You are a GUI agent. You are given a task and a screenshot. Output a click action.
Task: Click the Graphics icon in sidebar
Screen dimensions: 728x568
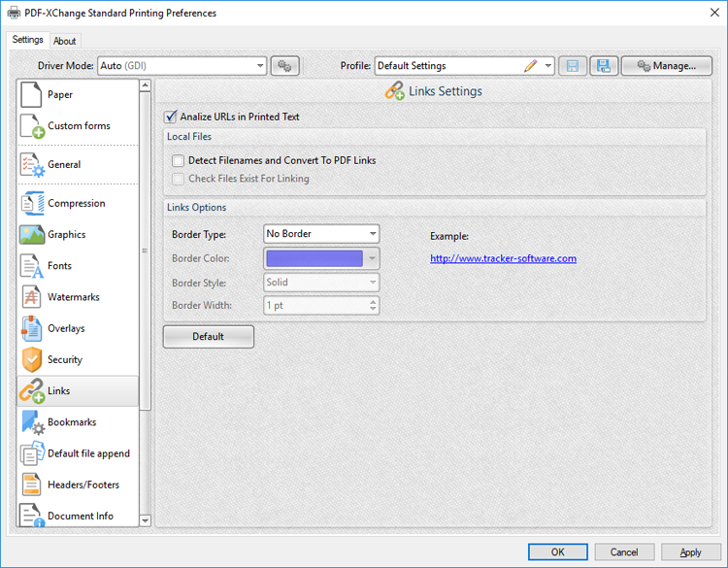point(32,235)
